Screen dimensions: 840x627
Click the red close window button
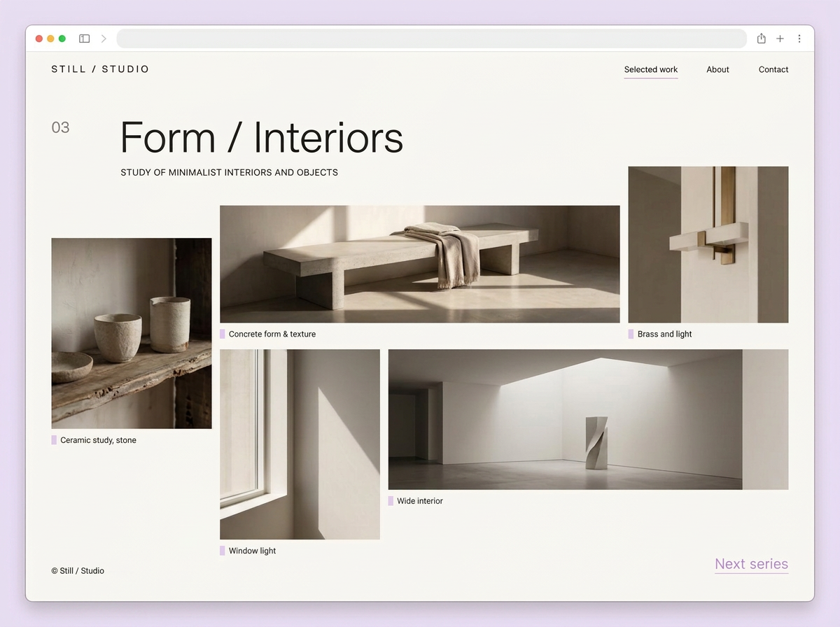click(39, 38)
